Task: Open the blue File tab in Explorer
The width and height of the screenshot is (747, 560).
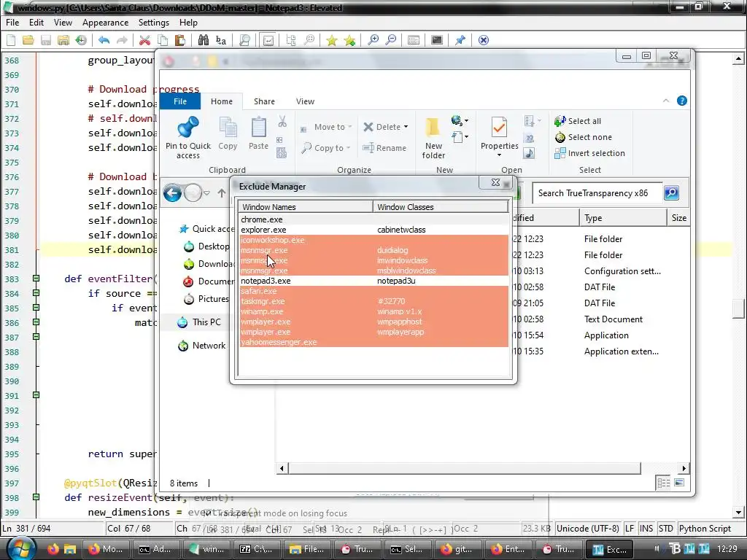Action: click(x=180, y=101)
